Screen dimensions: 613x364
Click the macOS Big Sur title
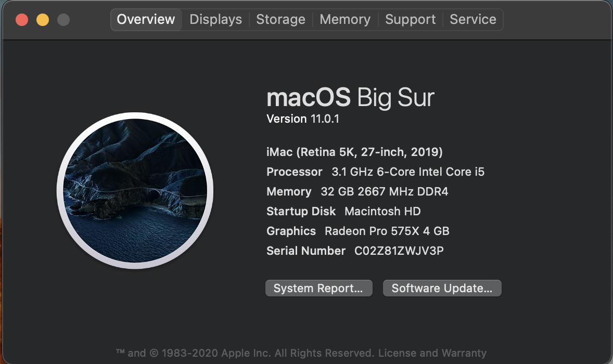tap(350, 98)
